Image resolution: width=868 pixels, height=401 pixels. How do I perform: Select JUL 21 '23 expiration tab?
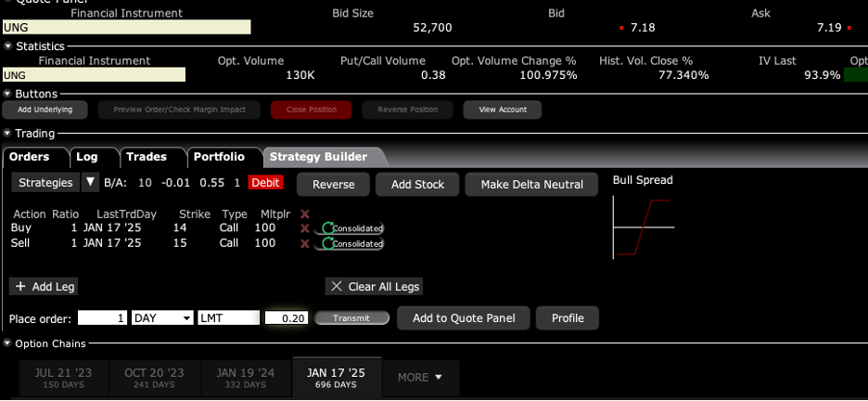tap(64, 377)
